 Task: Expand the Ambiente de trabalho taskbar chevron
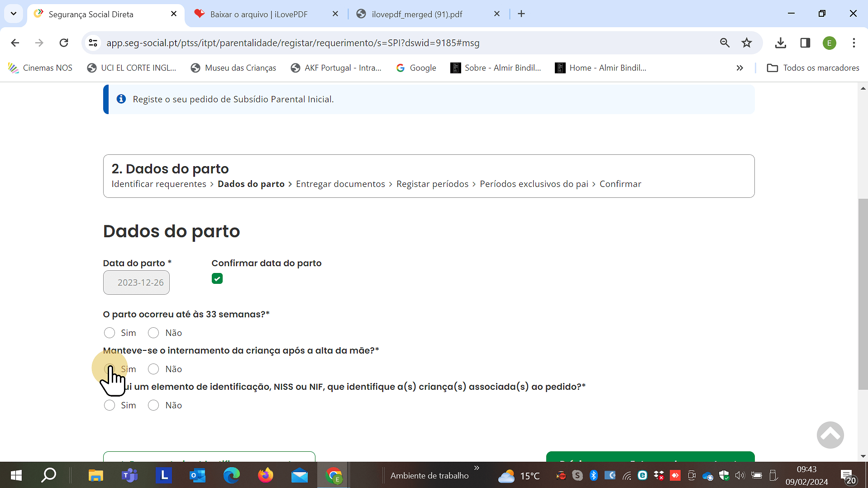click(x=476, y=468)
